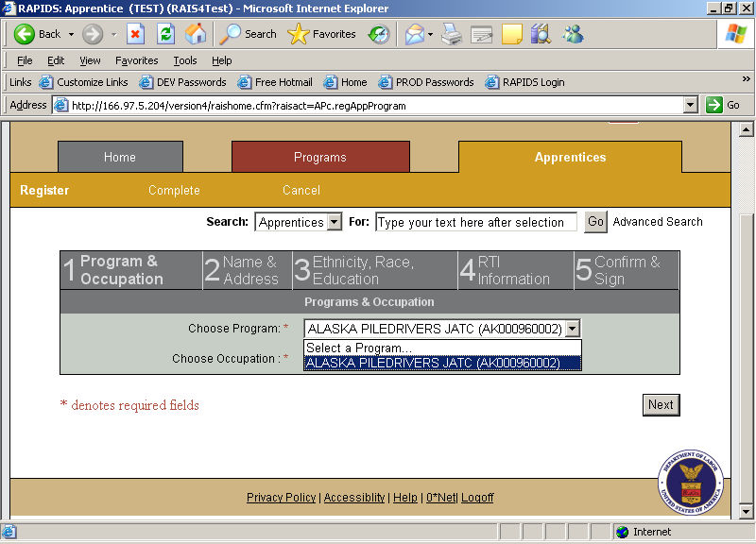Open the View menu
This screenshot has width=756, height=544.
click(90, 60)
